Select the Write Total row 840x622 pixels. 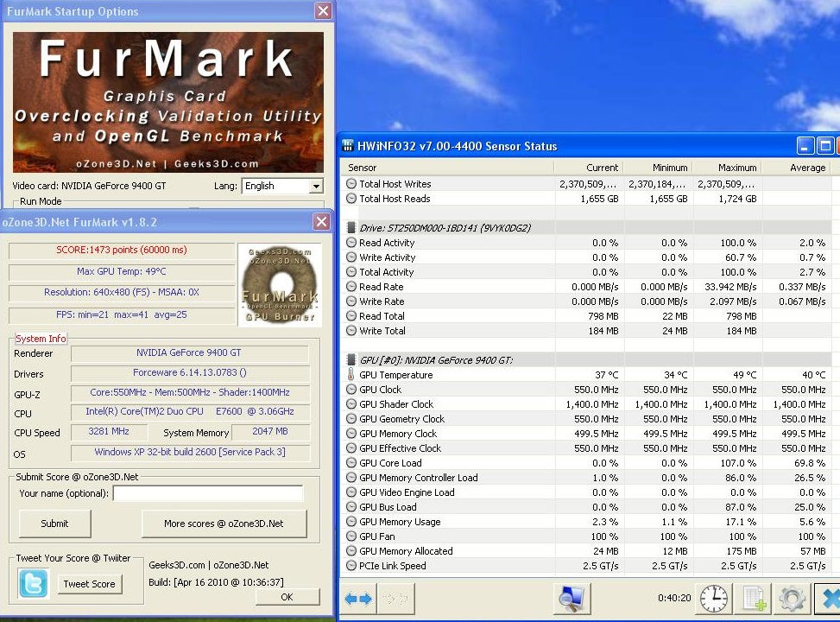coord(588,331)
